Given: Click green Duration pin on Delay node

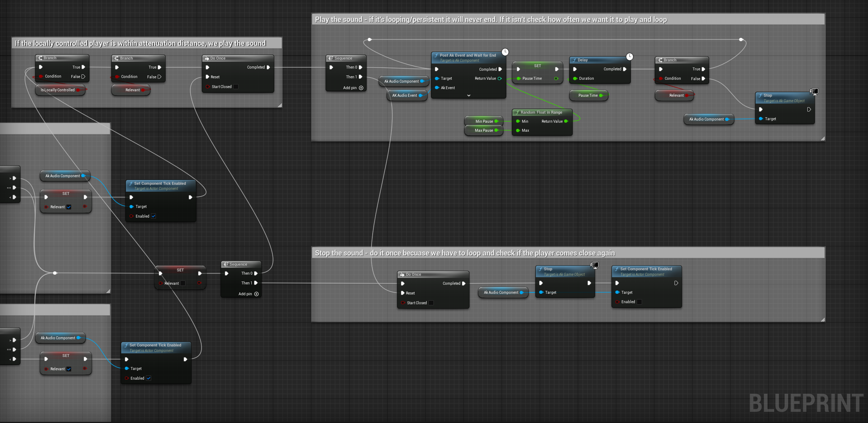Looking at the screenshot, I should (575, 78).
